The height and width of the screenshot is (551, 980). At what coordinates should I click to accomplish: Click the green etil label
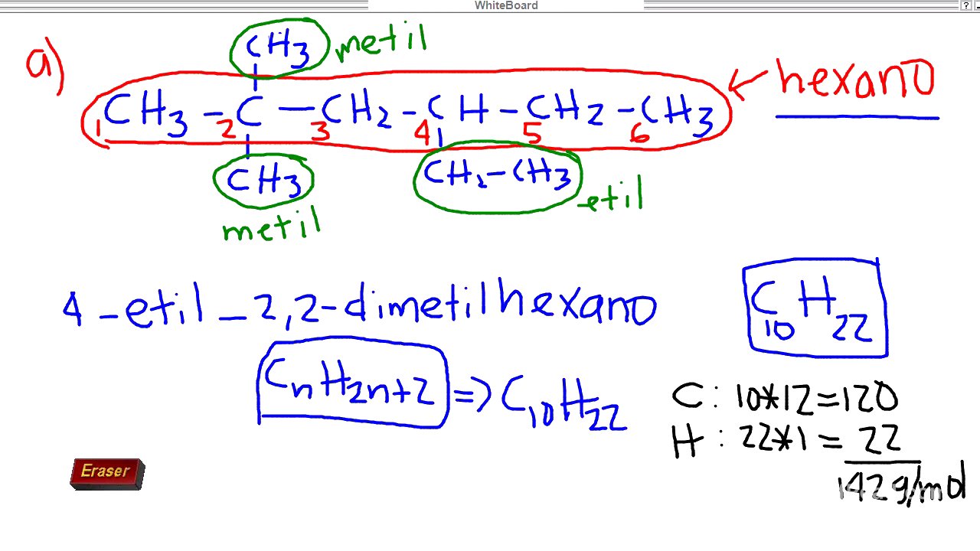613,196
